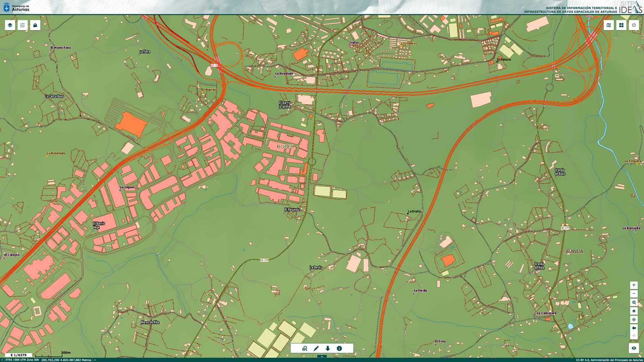644x362 pixels.
Task: Open the search and query tool
Action: [x=305, y=348]
